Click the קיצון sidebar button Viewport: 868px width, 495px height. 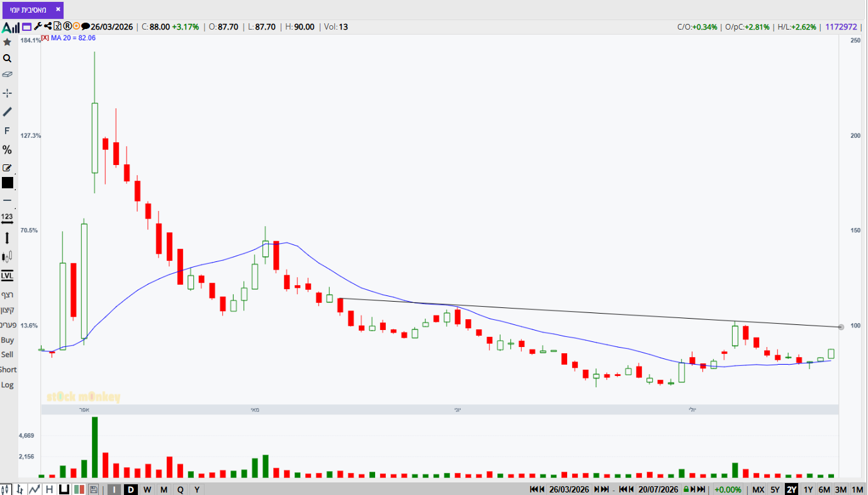pos(7,310)
